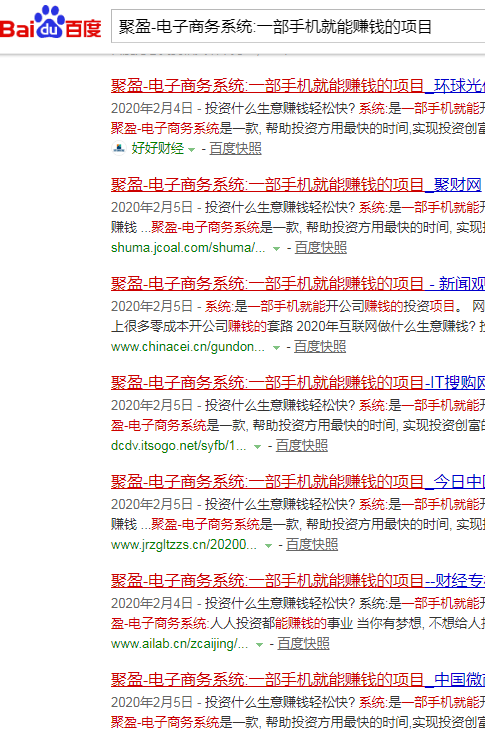Visit the www.ailab.cn URL link
Image resolution: width=485 pixels, height=735 pixels.
click(x=179, y=644)
